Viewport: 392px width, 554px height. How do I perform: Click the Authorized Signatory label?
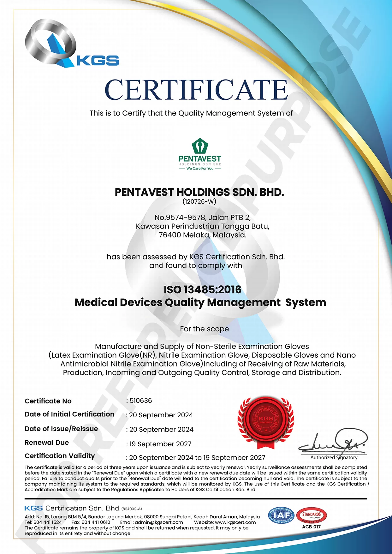334,457
